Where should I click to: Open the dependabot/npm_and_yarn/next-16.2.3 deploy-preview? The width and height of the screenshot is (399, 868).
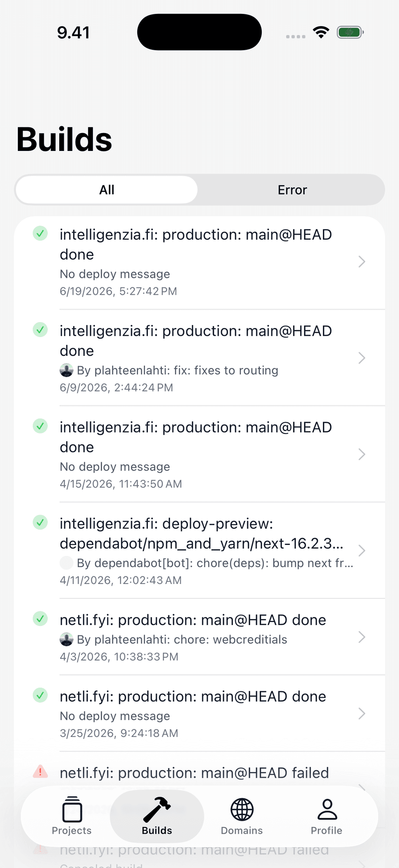pyautogui.click(x=199, y=551)
